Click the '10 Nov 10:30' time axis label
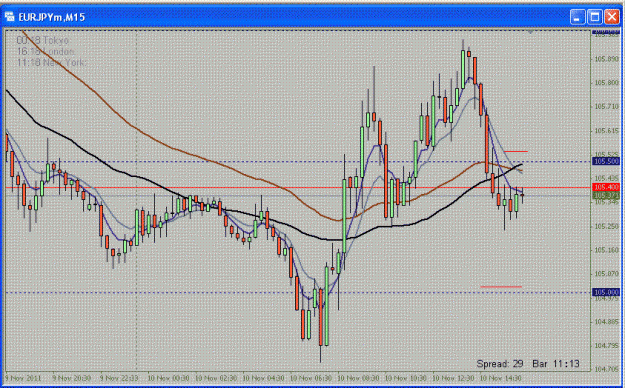 click(406, 378)
